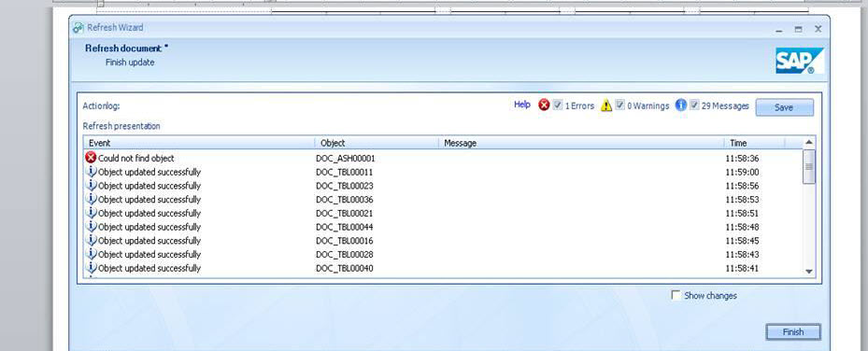This screenshot has height=351, width=868.
Task: Maximize the Refresh Wizard window
Action: pyautogui.click(x=798, y=29)
